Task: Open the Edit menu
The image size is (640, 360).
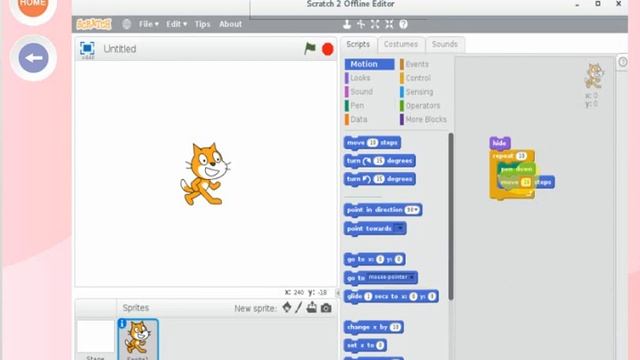Action: [176, 24]
